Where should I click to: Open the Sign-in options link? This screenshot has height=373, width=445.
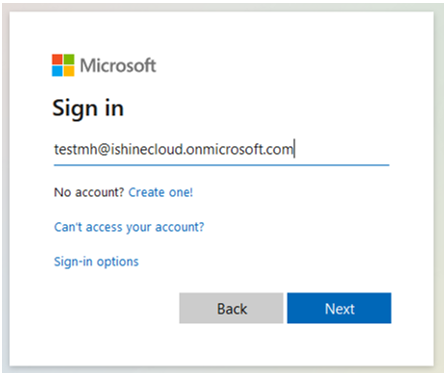(96, 262)
